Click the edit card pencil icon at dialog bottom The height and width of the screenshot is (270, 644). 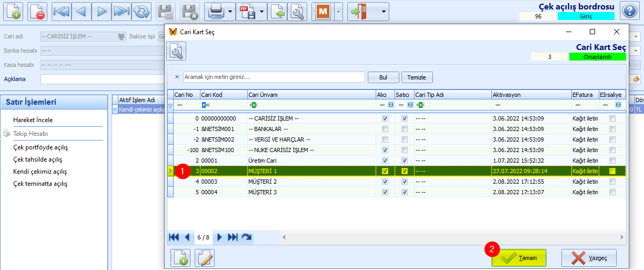click(x=205, y=258)
